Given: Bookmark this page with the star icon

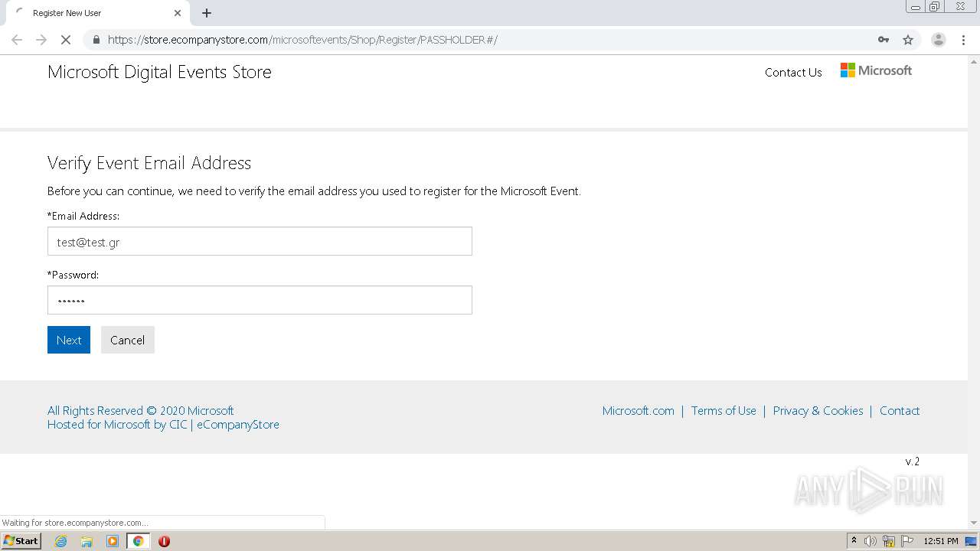Looking at the screenshot, I should pos(908,40).
